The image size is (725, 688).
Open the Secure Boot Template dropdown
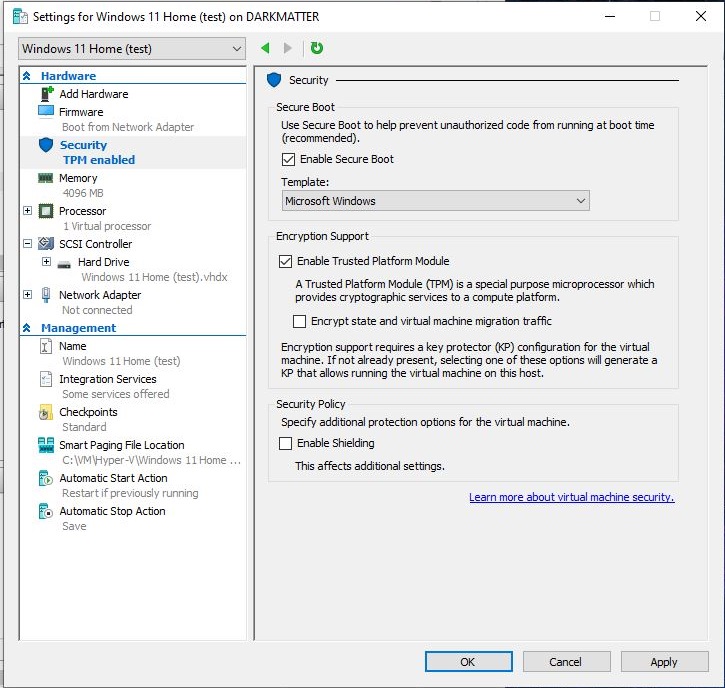436,201
